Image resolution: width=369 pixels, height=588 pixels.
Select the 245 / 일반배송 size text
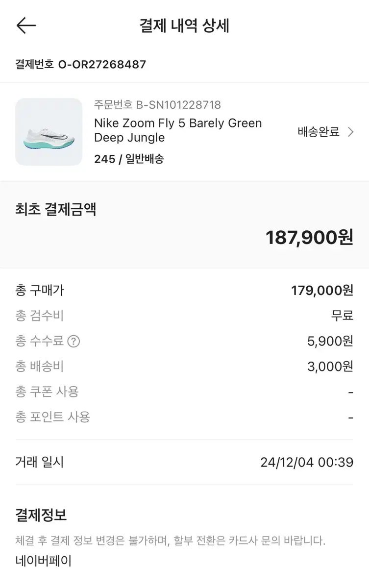click(129, 159)
